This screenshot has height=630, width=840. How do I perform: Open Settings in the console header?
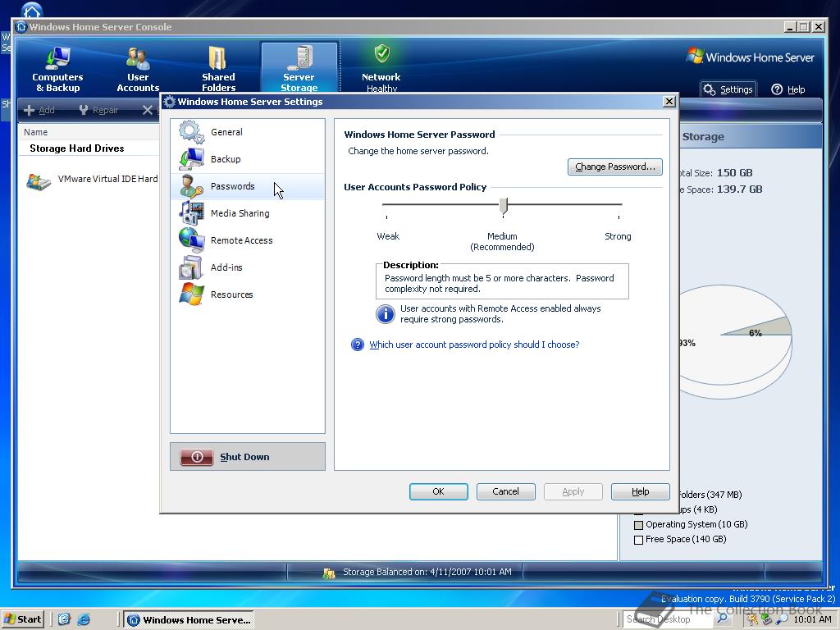pyautogui.click(x=728, y=89)
